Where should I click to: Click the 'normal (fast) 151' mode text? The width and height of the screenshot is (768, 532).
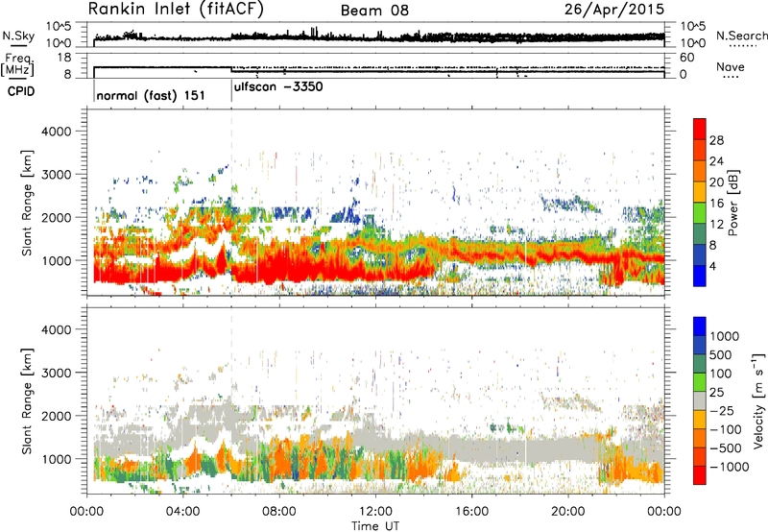pos(151,95)
